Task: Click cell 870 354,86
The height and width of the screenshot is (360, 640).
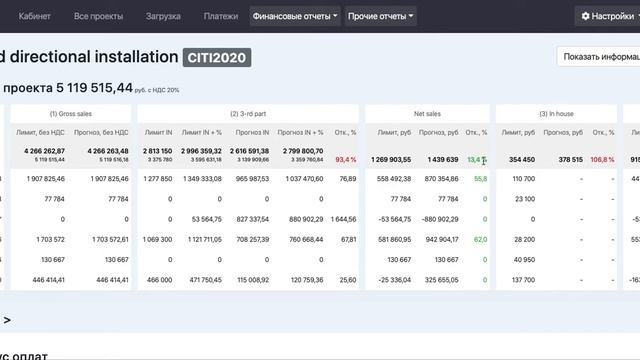Action: (441, 179)
